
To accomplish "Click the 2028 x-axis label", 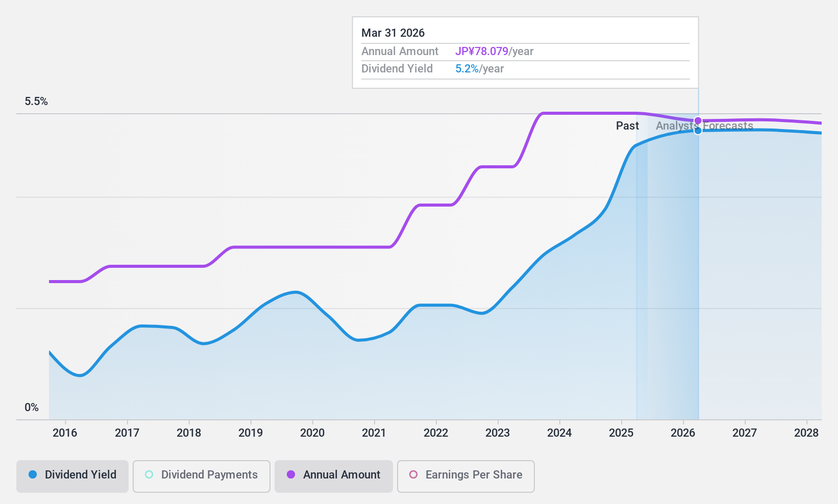I will (806, 433).
